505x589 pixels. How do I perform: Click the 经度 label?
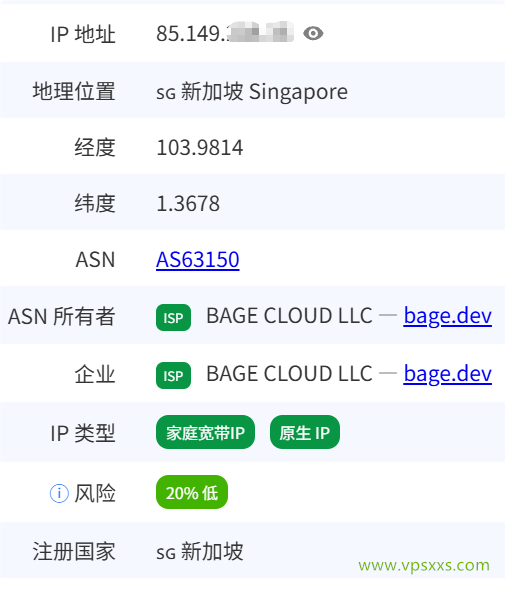point(95,147)
